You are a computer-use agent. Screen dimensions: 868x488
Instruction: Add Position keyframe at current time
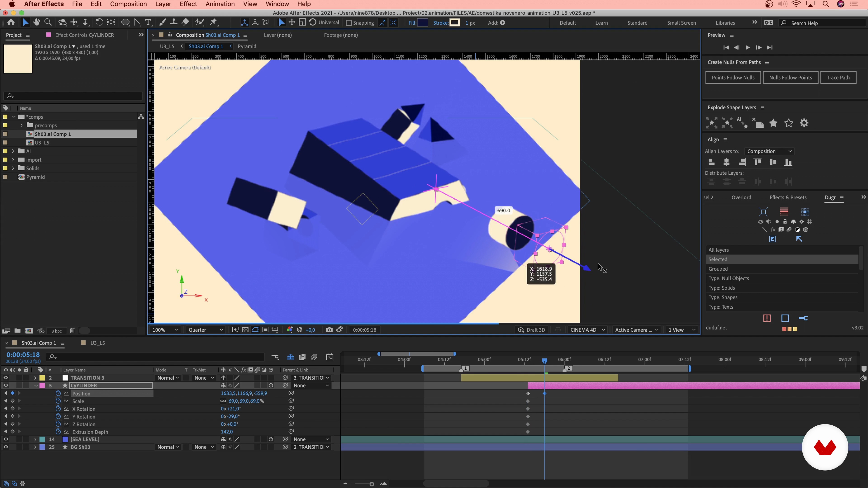pyautogui.click(x=12, y=393)
